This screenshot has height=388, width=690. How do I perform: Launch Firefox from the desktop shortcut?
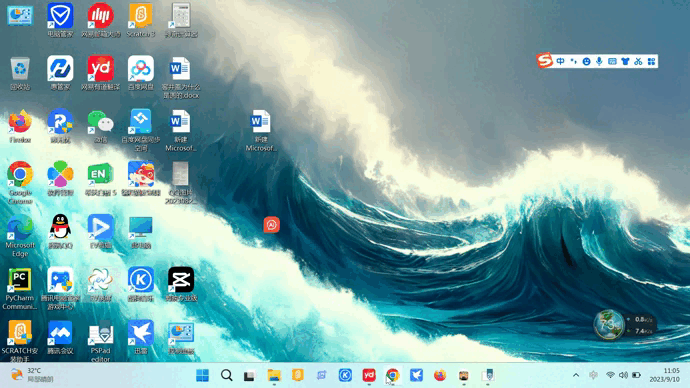(20, 122)
